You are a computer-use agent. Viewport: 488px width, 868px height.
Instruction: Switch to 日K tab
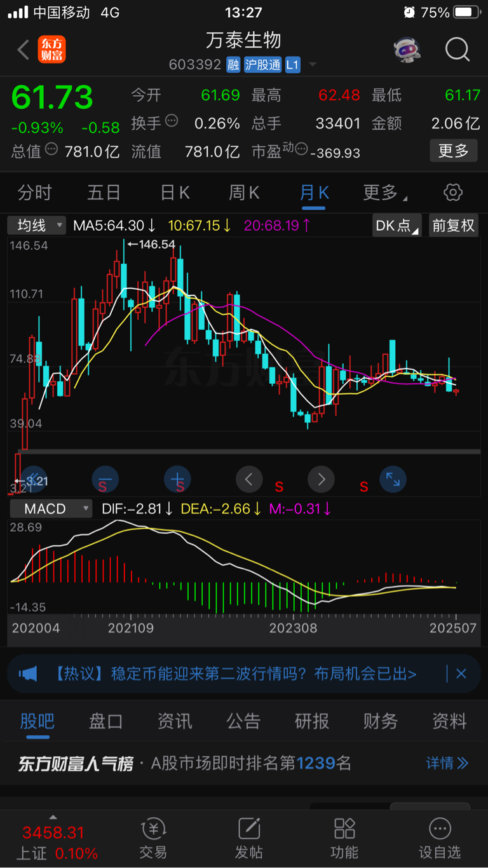(x=175, y=193)
